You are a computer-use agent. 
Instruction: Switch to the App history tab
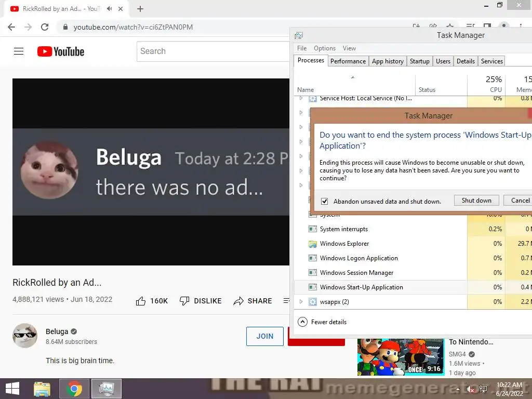(x=388, y=61)
